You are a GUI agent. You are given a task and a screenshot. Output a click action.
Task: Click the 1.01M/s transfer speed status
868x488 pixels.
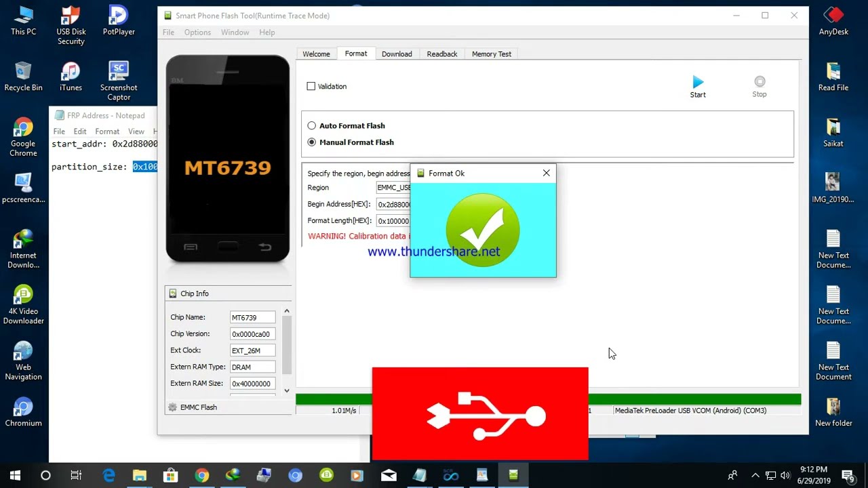coord(344,411)
